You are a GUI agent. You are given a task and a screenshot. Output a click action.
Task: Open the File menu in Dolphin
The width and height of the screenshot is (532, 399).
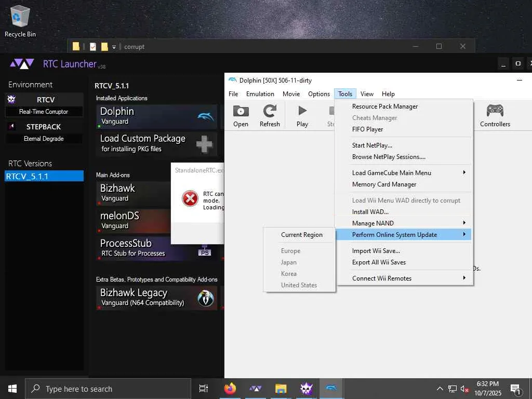point(233,94)
